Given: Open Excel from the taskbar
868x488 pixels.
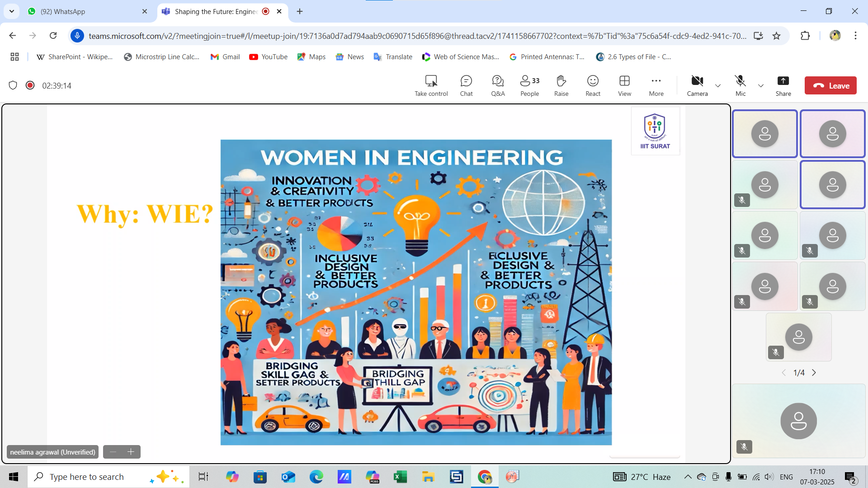Looking at the screenshot, I should (x=400, y=477).
